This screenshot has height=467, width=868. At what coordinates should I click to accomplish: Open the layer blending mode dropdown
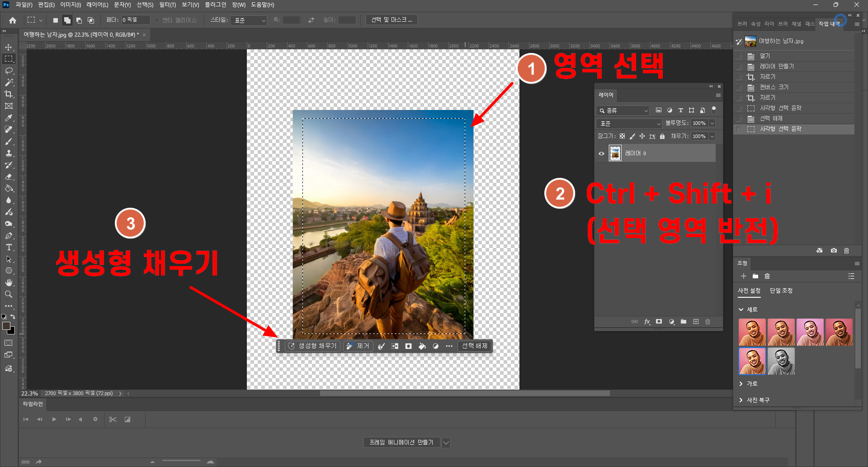click(629, 124)
